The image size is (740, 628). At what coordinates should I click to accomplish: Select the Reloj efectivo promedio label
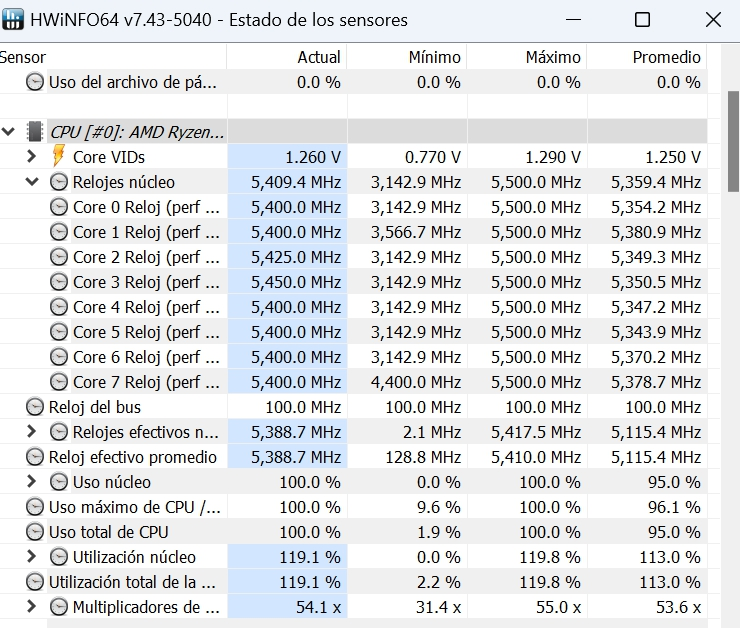click(133, 457)
